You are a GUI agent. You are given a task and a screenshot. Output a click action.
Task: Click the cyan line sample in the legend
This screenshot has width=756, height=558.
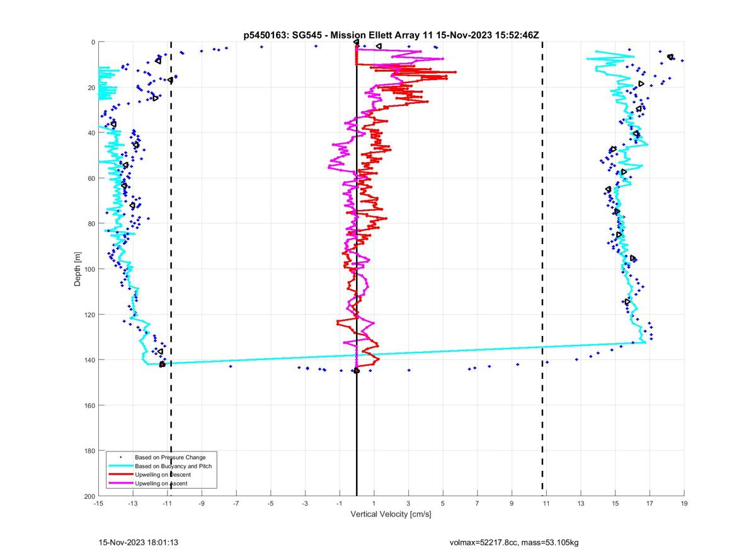120,466
